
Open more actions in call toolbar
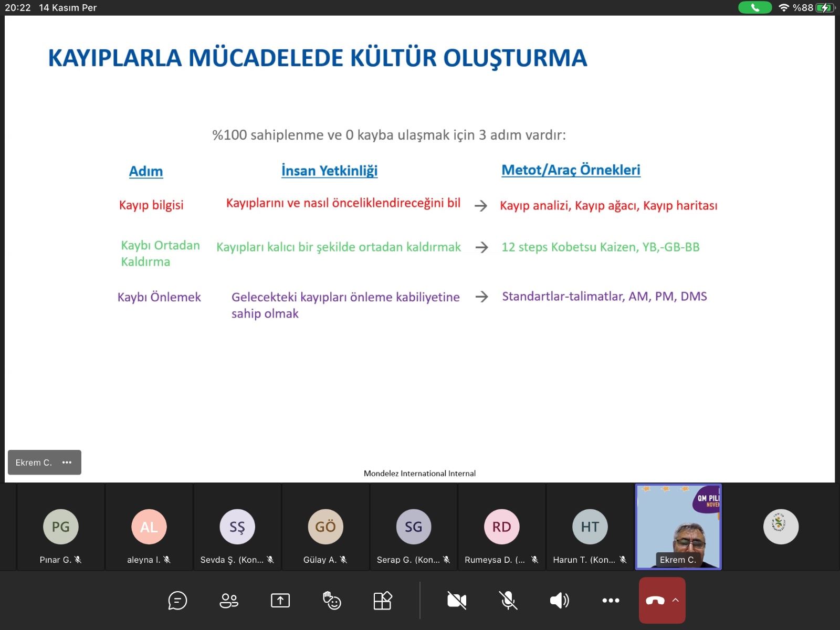(x=611, y=600)
